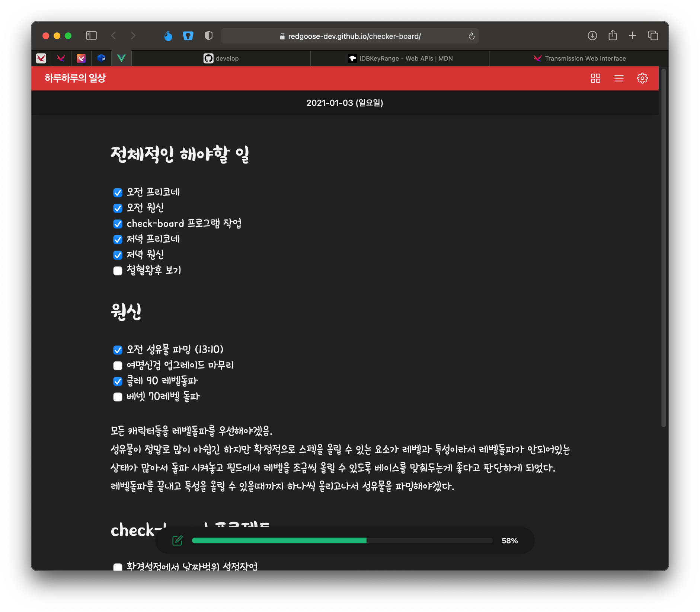Open the Bitwarden shield extension icon
Screen dimensions: 700x612
click(x=188, y=36)
